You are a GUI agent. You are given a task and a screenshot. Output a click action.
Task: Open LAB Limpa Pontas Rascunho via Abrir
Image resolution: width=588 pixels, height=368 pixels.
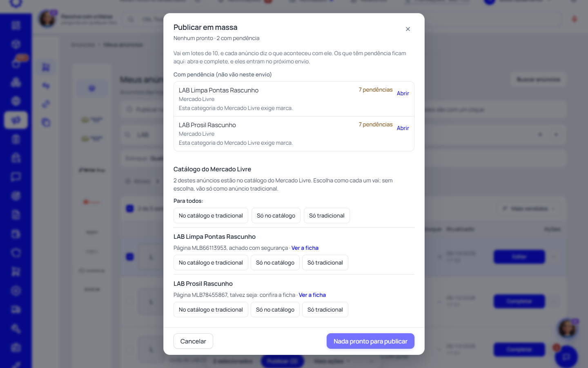[403, 93]
